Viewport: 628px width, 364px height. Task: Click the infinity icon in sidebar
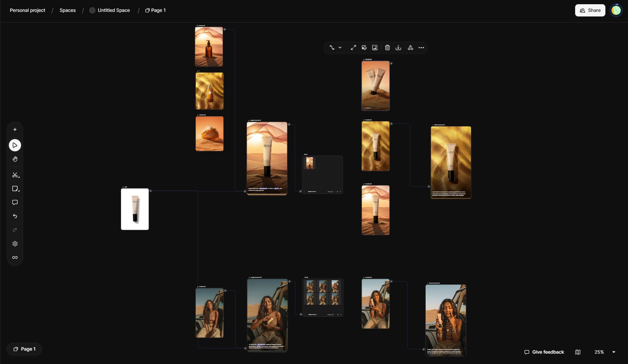[15, 257]
